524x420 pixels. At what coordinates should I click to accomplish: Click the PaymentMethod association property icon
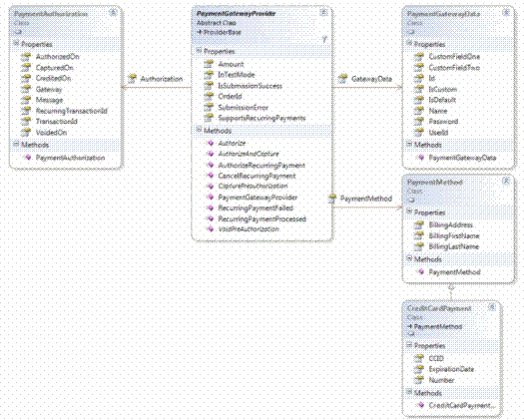click(332, 199)
